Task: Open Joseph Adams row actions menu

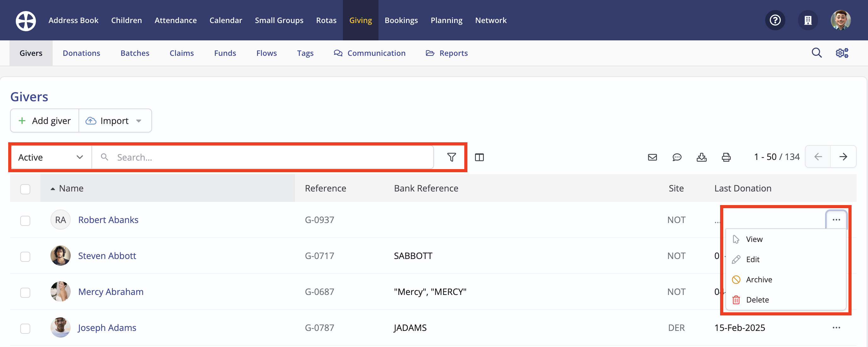Action: click(836, 327)
